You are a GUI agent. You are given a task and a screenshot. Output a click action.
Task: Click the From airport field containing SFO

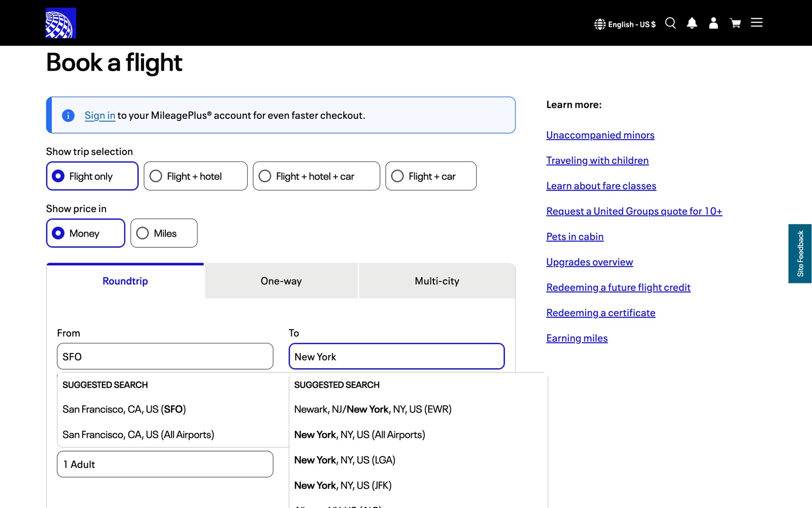[165, 357]
